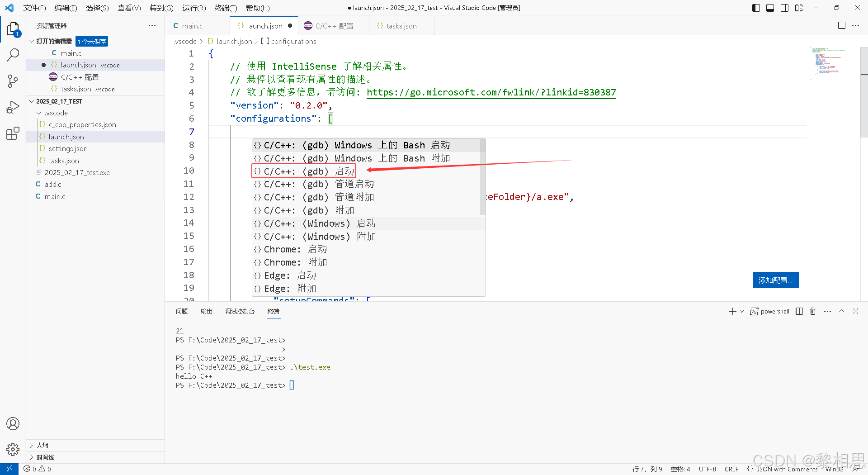
Task: Switch to the main.c editor tab
Action: [x=198, y=26]
